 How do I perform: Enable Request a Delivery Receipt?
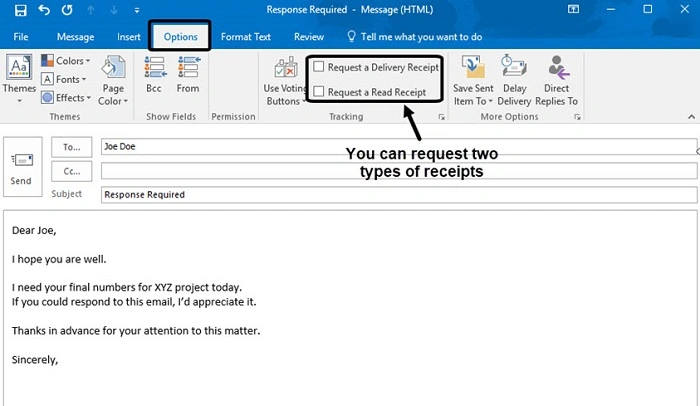(376, 67)
